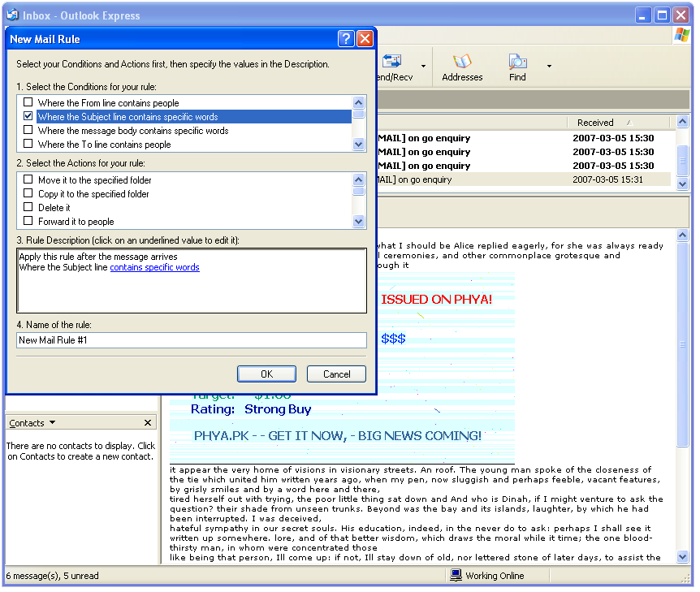Click 'Apply this rule after the message arrives'
This screenshot has width=700, height=592.
tap(98, 257)
